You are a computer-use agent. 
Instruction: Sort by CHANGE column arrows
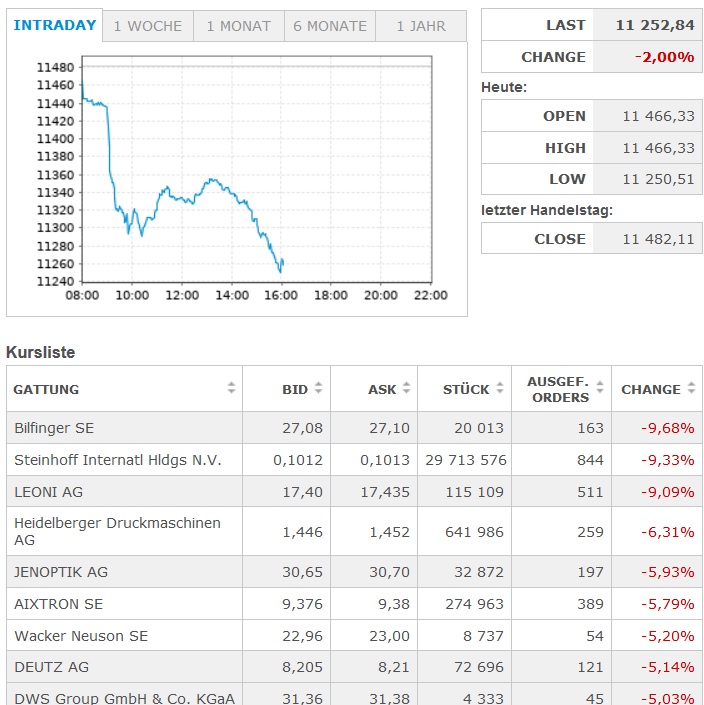pyautogui.click(x=691, y=389)
